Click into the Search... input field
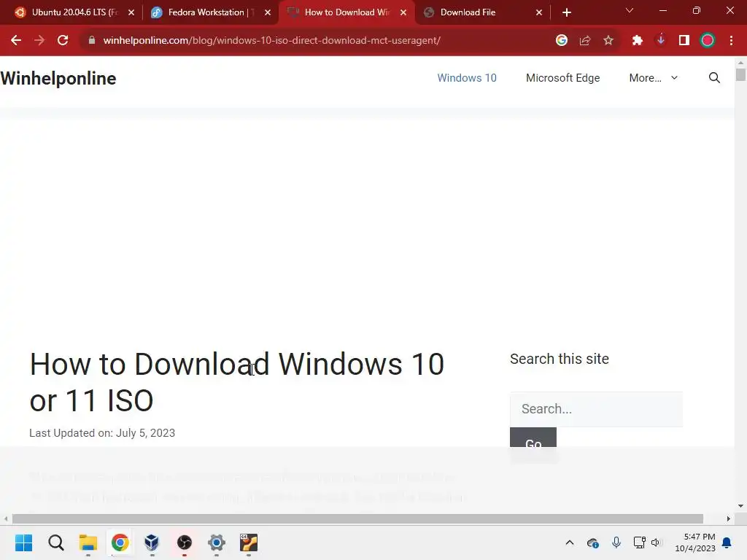The height and width of the screenshot is (560, 747). [x=596, y=409]
